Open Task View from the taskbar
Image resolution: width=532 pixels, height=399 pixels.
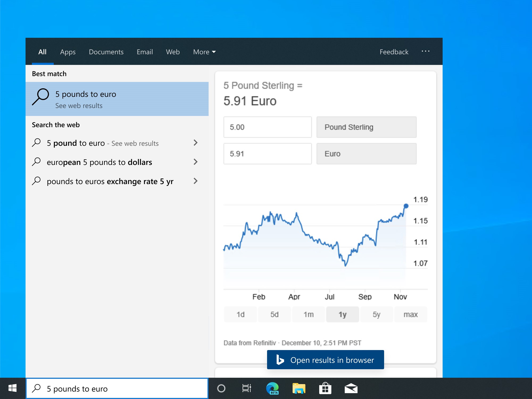(246, 388)
